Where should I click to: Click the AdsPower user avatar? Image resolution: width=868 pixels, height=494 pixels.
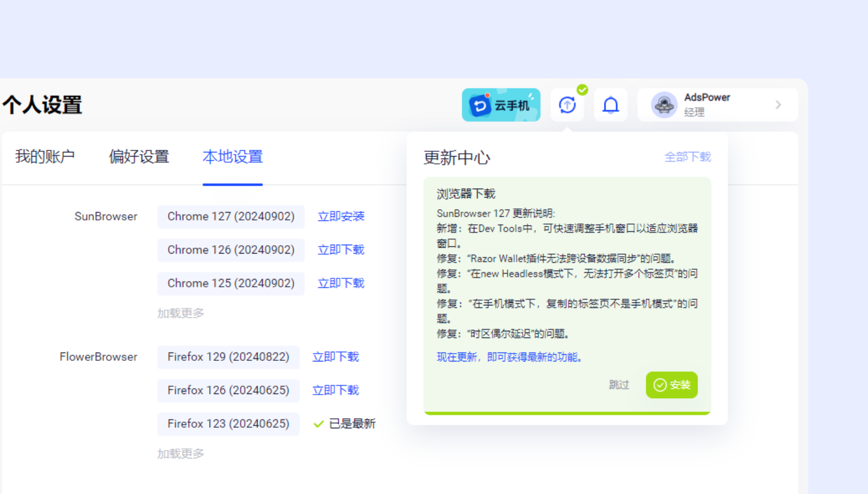click(x=664, y=105)
